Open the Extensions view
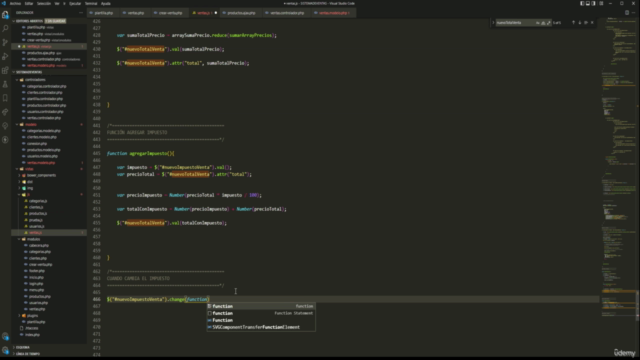 coord(5,70)
